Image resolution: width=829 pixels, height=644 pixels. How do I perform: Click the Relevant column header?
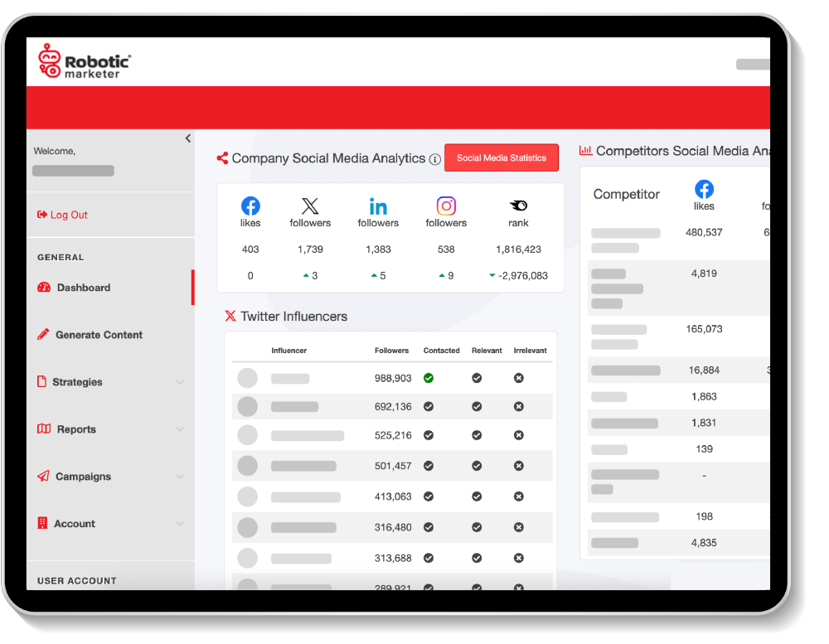(x=487, y=351)
